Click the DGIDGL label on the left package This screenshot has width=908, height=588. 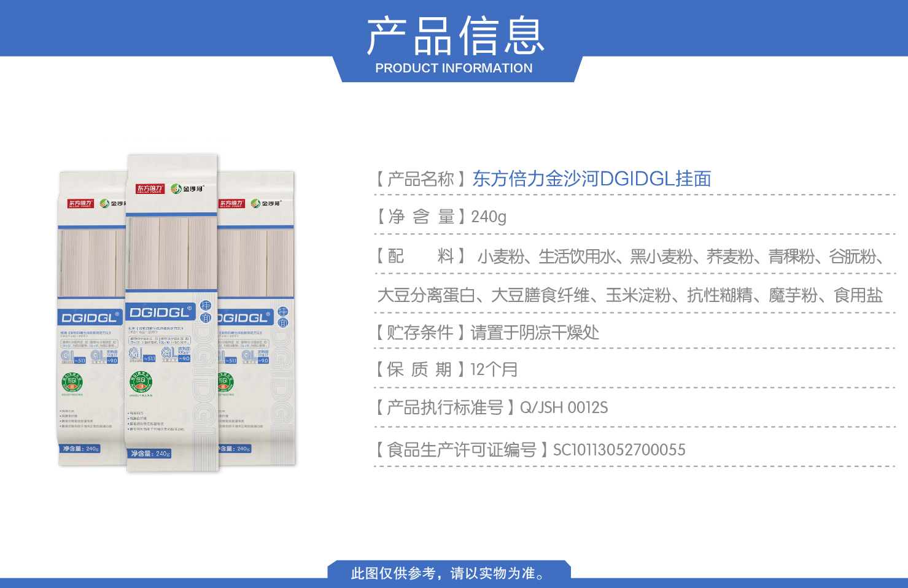tap(90, 317)
